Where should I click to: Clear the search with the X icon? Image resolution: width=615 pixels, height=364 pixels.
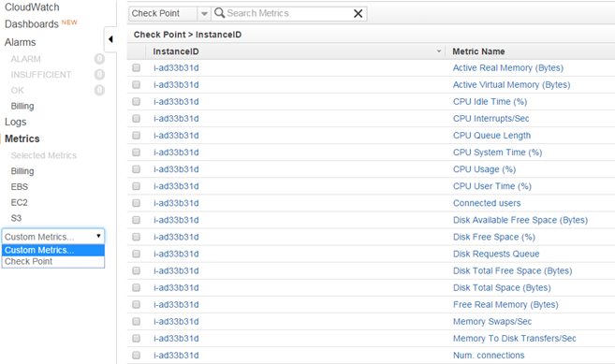click(x=358, y=14)
